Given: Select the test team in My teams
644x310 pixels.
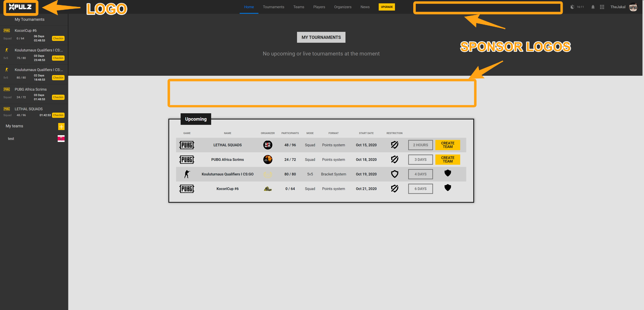Looking at the screenshot, I should 11,139.
